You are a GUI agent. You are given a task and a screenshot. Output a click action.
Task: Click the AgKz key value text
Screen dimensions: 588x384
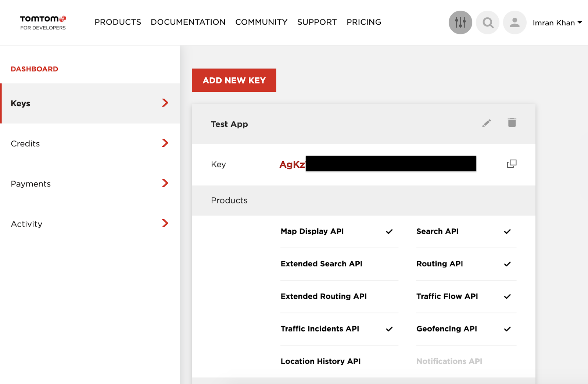pyautogui.click(x=292, y=164)
